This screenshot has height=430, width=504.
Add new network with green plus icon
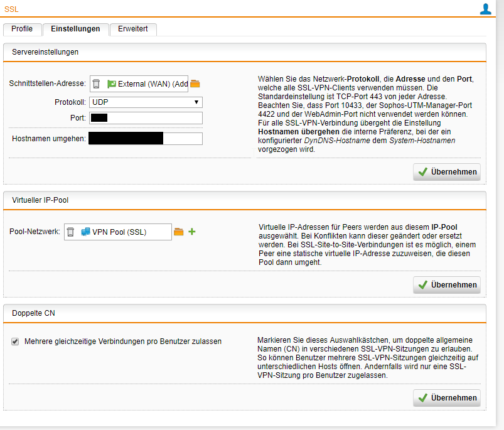[x=192, y=232]
